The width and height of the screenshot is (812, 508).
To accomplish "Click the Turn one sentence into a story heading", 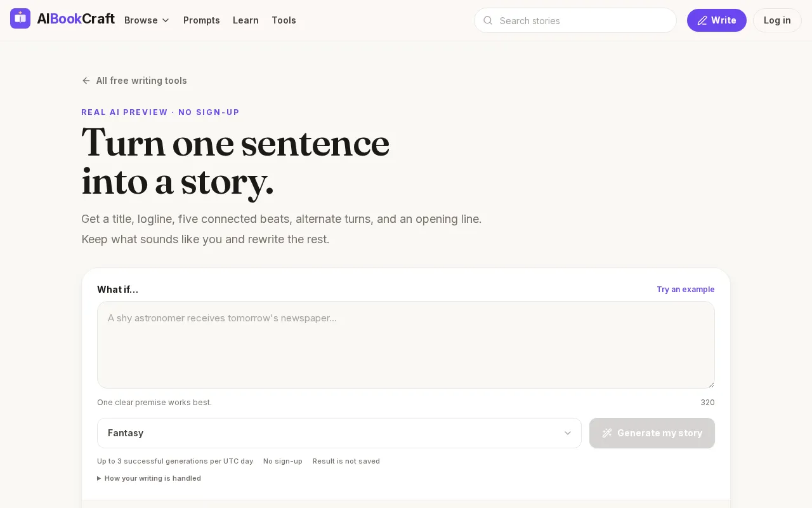I will 235,162.
